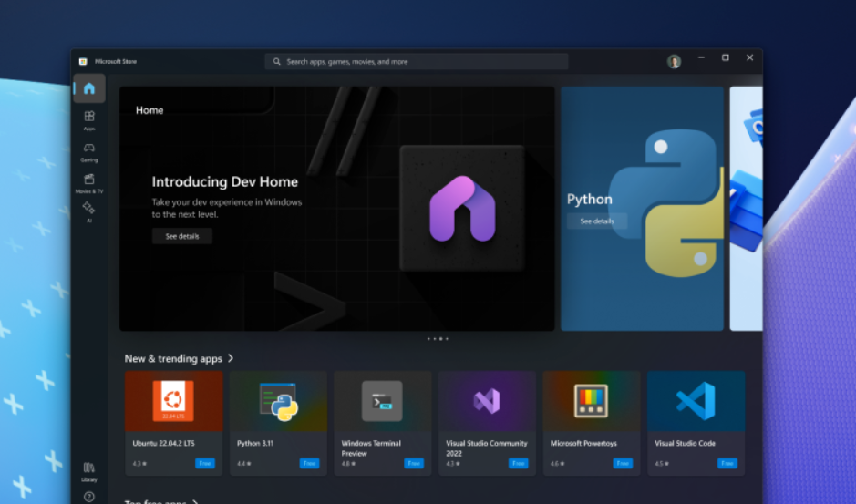Click the Introducing Dev Home headline
The height and width of the screenshot is (504, 856).
click(x=225, y=182)
